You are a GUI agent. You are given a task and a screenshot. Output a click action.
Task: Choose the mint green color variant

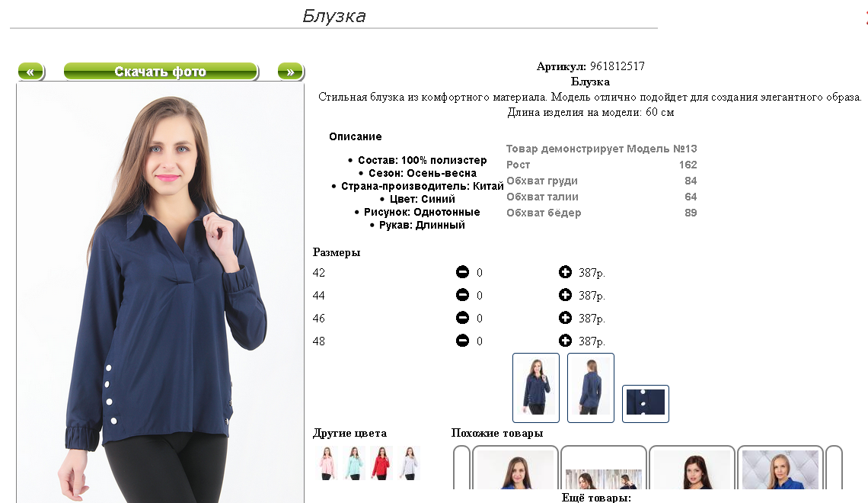[x=354, y=463]
